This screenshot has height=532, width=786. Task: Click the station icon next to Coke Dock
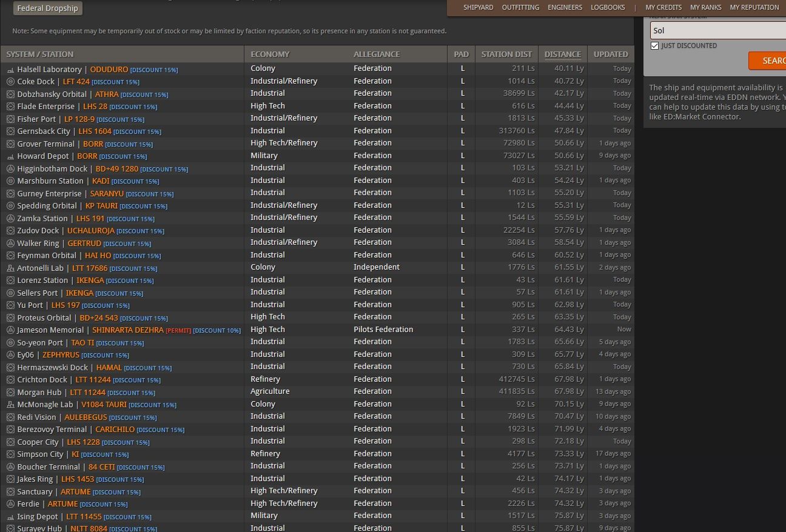pyautogui.click(x=10, y=82)
